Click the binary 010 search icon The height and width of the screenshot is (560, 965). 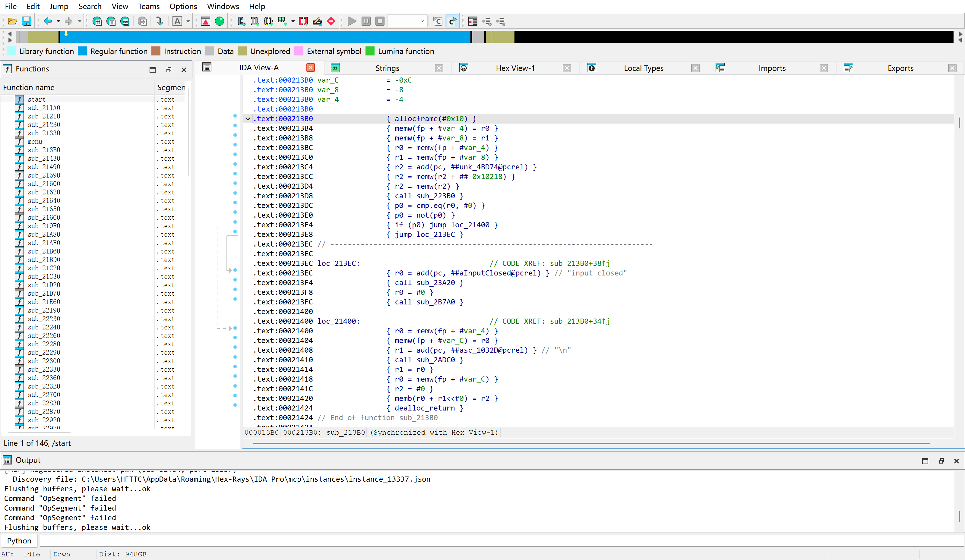[125, 21]
